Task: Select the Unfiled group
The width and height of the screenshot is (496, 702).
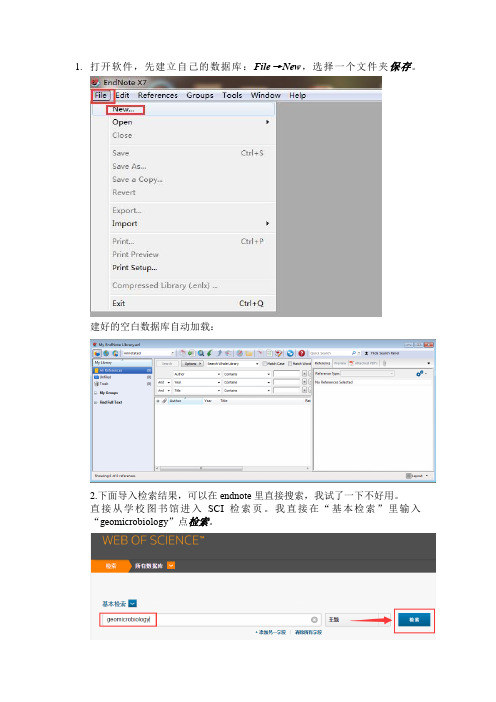Action: click(x=122, y=377)
